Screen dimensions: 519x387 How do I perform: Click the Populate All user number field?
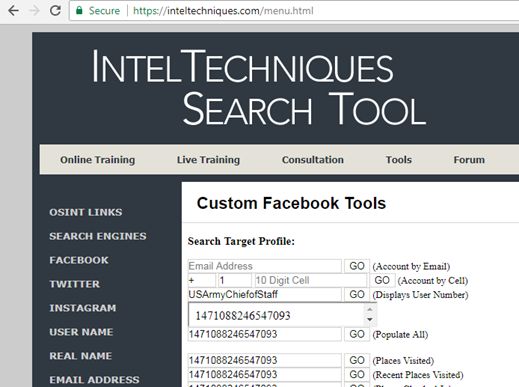(265, 334)
